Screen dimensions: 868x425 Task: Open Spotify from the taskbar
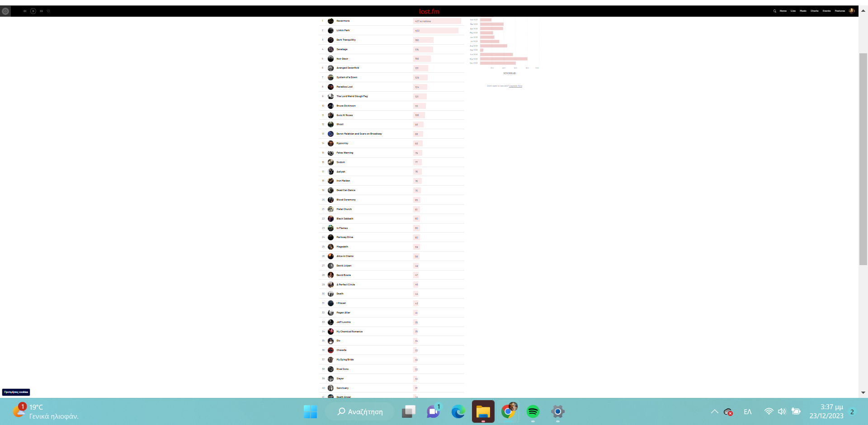(533, 411)
